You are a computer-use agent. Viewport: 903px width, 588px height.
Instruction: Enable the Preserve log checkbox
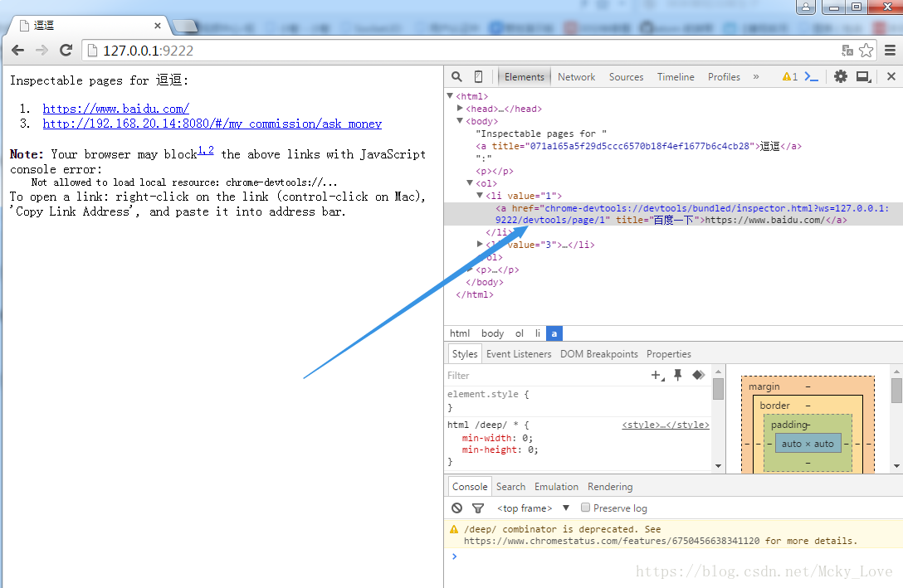tap(585, 508)
